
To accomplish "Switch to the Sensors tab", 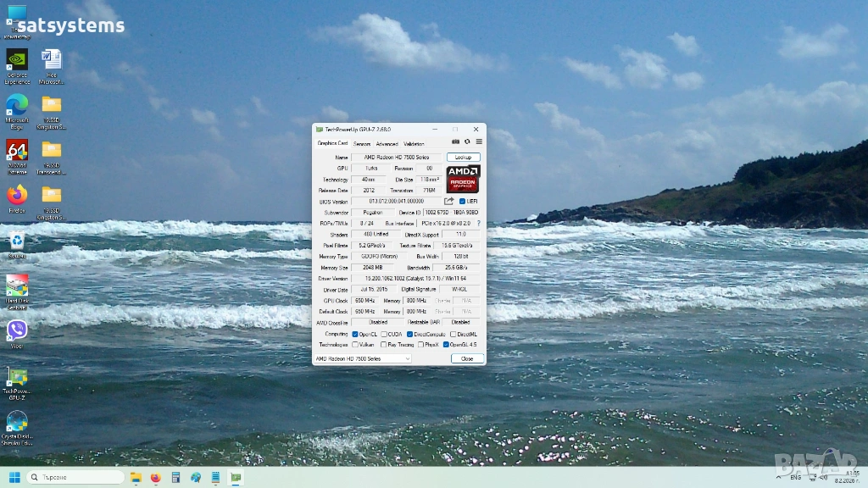I will (x=362, y=144).
